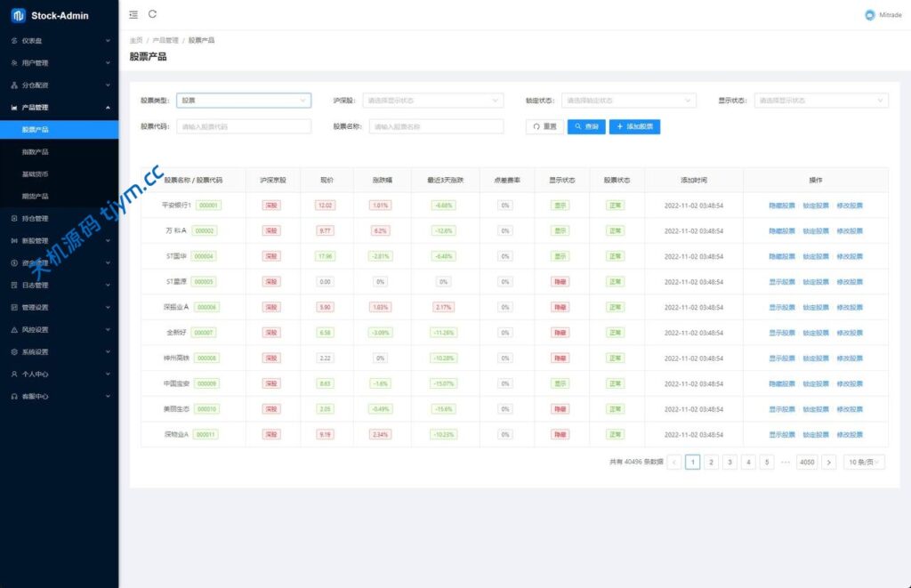Click the 风控设置 warning triangle icon
This screenshot has width=911, height=588.
[14, 329]
